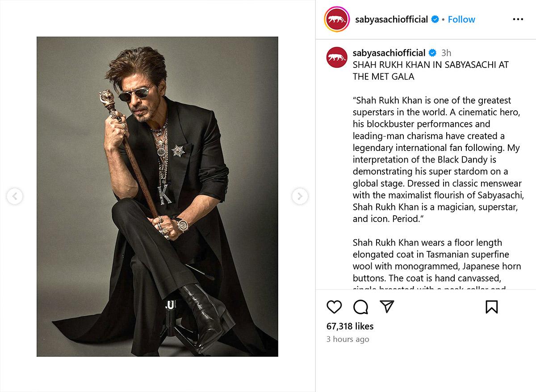Viewport: 536px width, 392px height.
Task: Go to next photo in carousel
Action: coord(300,196)
